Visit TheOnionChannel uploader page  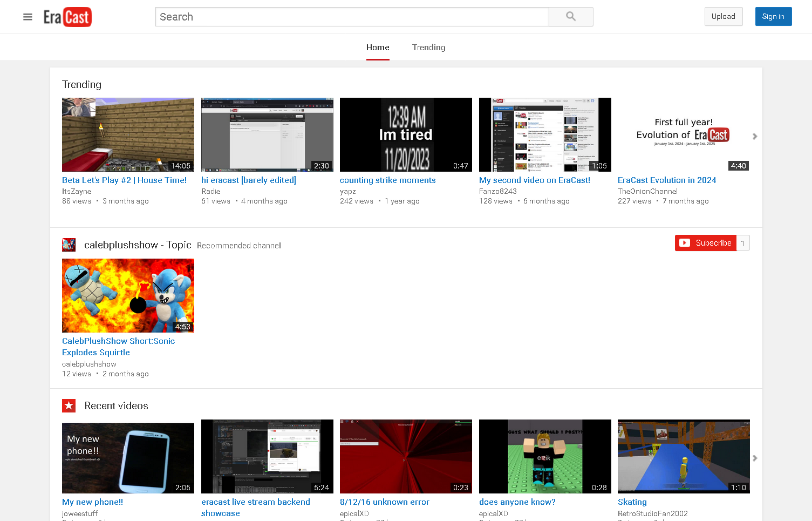pos(647,191)
